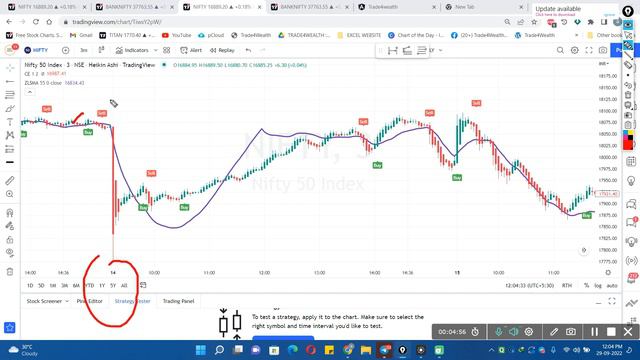Viewport: 640px width, 360px height.
Task: Undo the last chart action
Action: [248, 50]
